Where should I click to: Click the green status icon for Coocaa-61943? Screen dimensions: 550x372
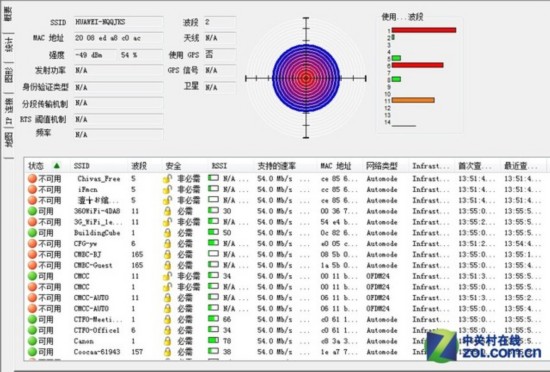(32, 352)
